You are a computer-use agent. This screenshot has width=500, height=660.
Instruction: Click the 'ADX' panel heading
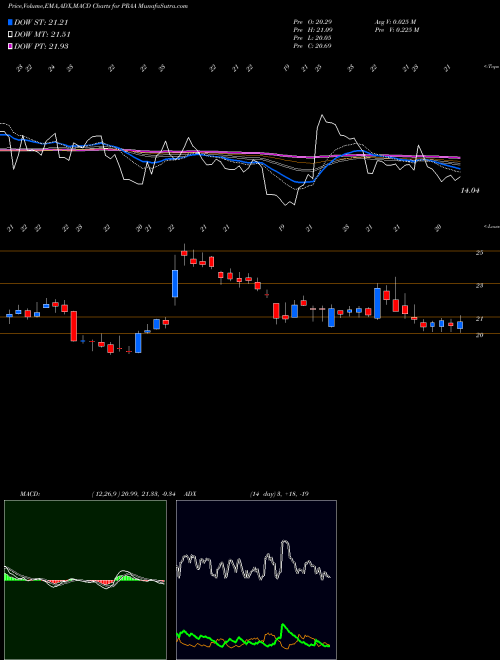tap(190, 494)
